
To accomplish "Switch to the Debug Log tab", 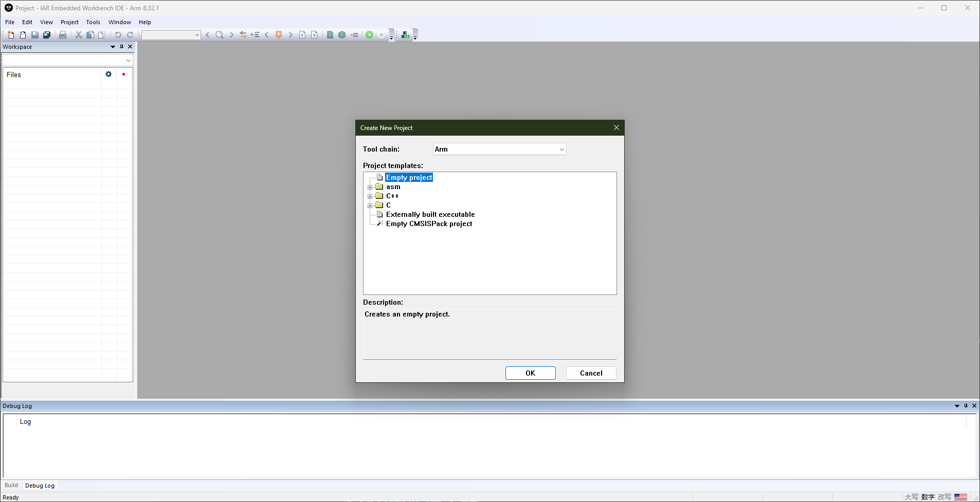I will [x=40, y=486].
